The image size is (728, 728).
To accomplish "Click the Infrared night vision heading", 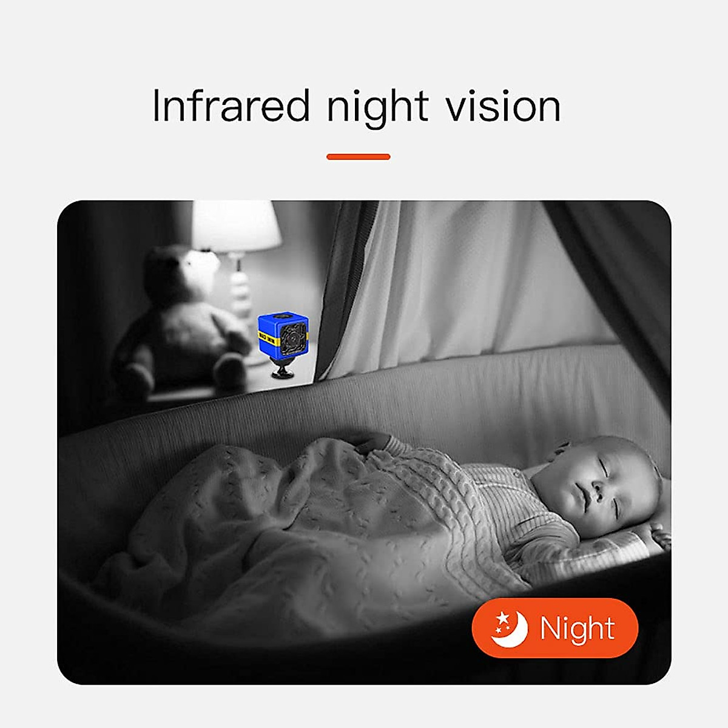I will [356, 107].
